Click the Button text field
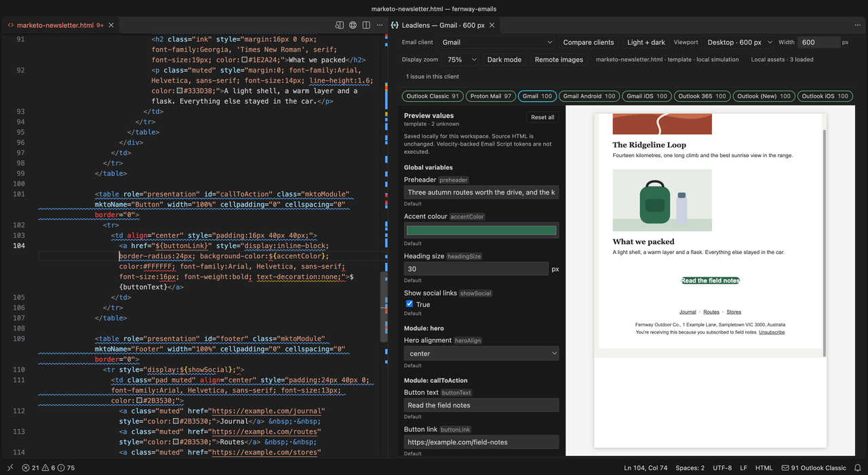868x475 pixels. pyautogui.click(x=481, y=405)
